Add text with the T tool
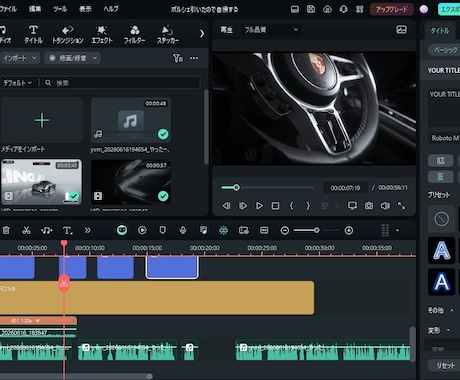This screenshot has height=380, width=460. tap(67, 230)
